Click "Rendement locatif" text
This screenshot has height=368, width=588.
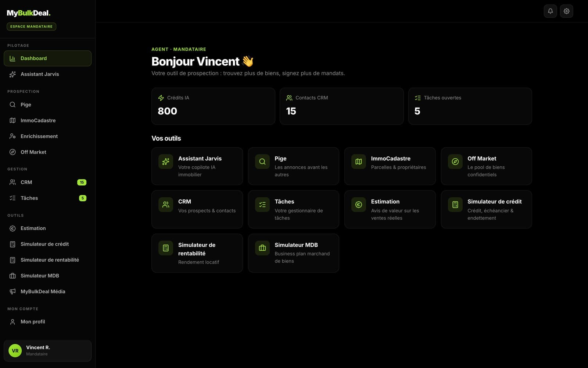coord(198,262)
